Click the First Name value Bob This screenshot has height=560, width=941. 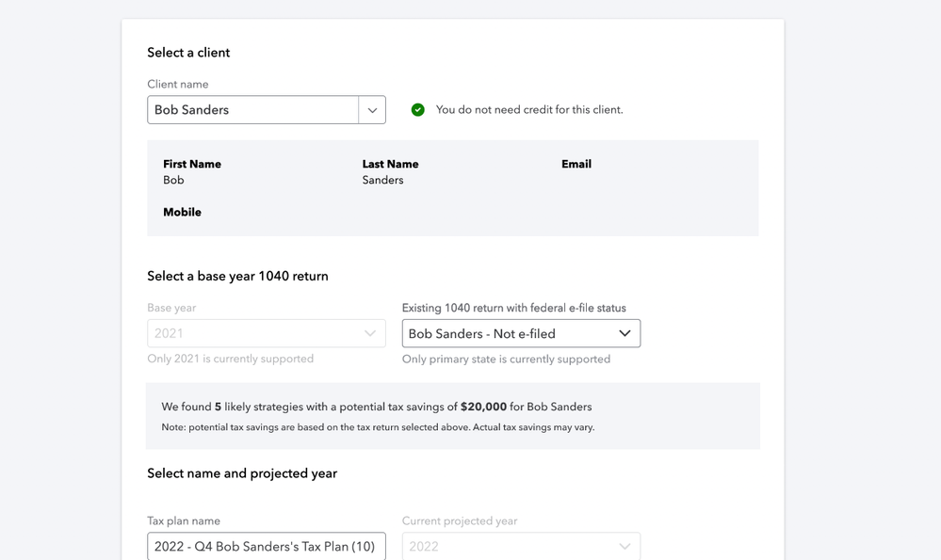173,181
